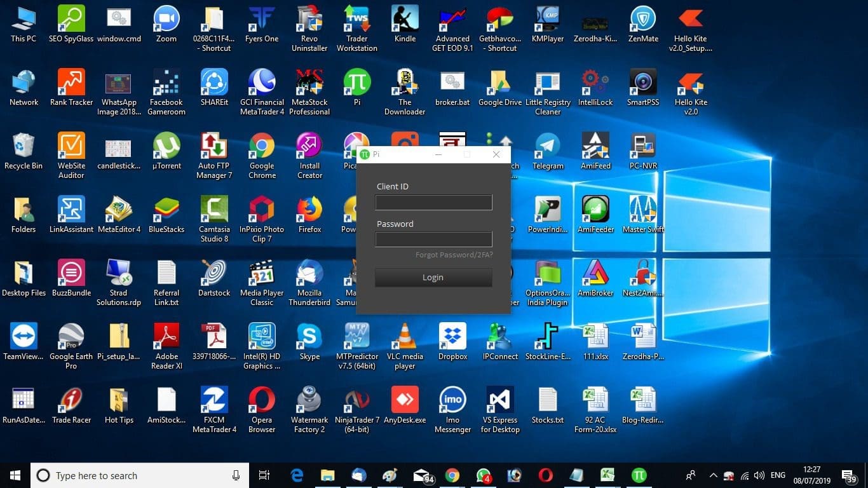Click the Client ID input field

click(x=433, y=203)
